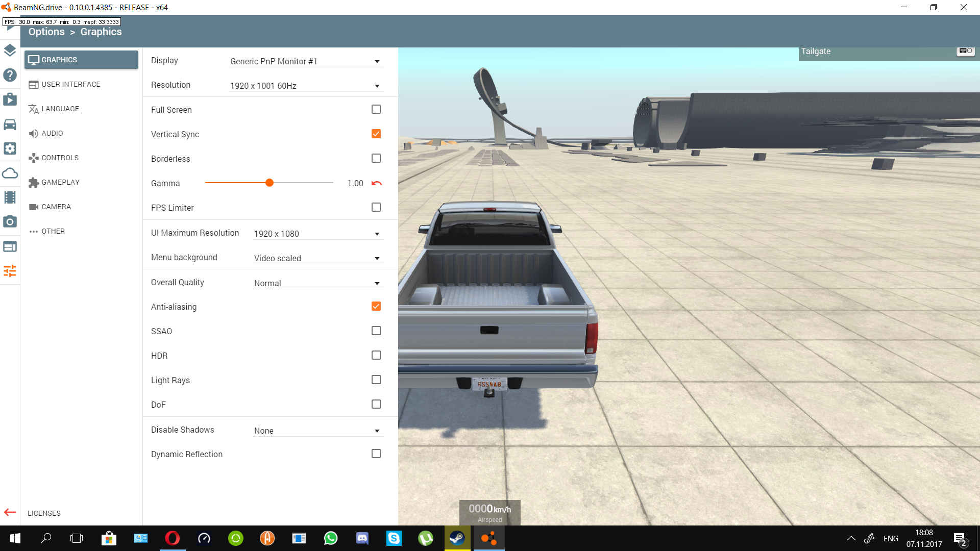
Task: Click the Options breadcrumb in header
Action: pos(46,32)
